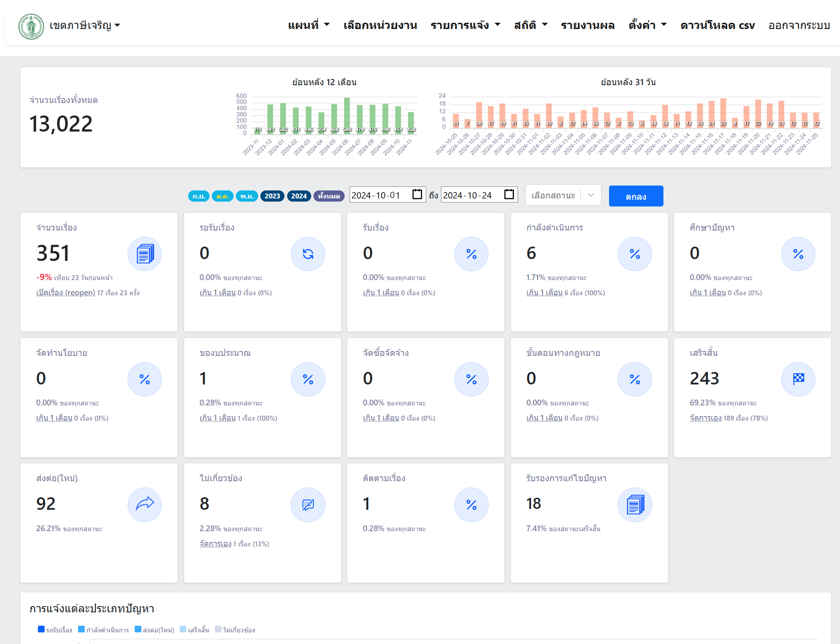Screen dimensions: 840x644
Task: Click the checkered flag icon in เสร็จสิ้น card
Action: (x=798, y=380)
